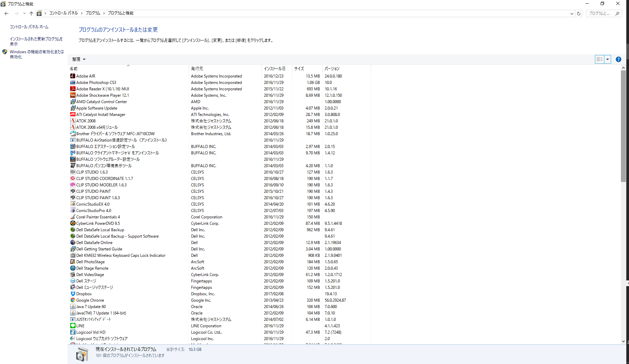Click the Google Chrome icon
The height and width of the screenshot is (364, 629).
73,300
